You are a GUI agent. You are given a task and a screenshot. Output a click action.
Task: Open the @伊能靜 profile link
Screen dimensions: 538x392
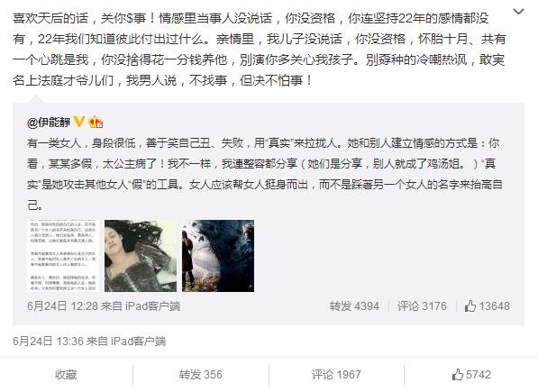[49, 122]
